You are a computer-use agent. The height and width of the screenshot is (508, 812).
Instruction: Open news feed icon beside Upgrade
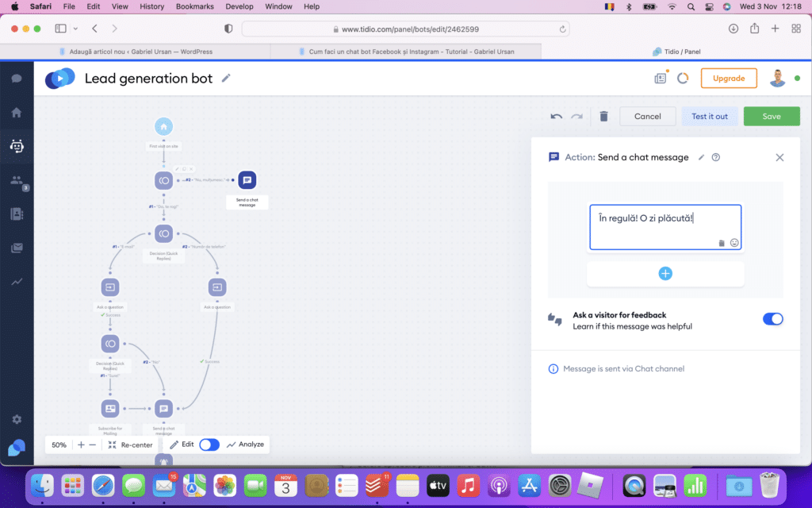click(661, 79)
